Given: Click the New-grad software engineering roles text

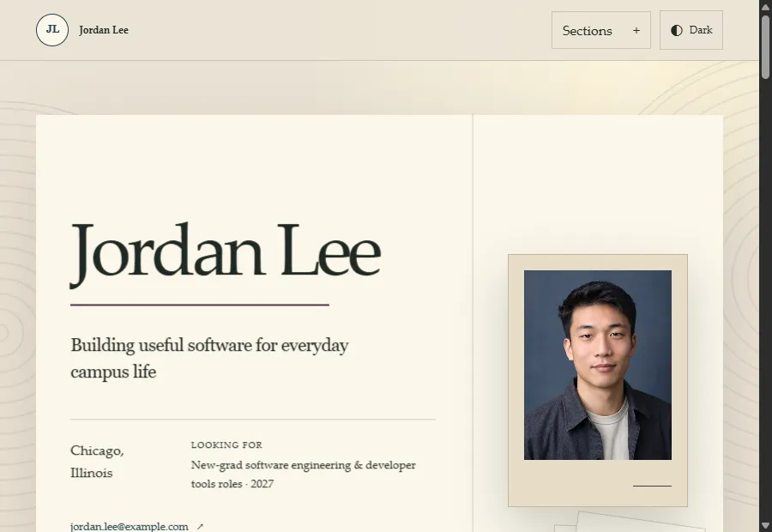Looking at the screenshot, I should point(304,475).
